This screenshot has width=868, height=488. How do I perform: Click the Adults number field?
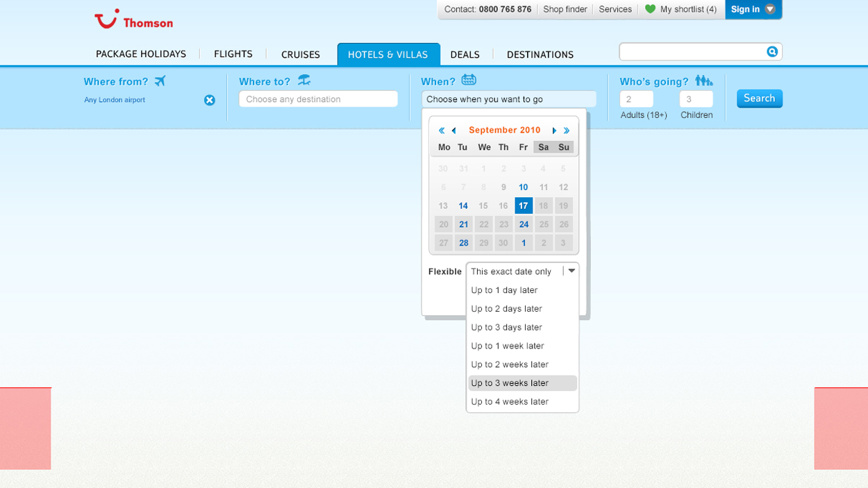(x=636, y=99)
